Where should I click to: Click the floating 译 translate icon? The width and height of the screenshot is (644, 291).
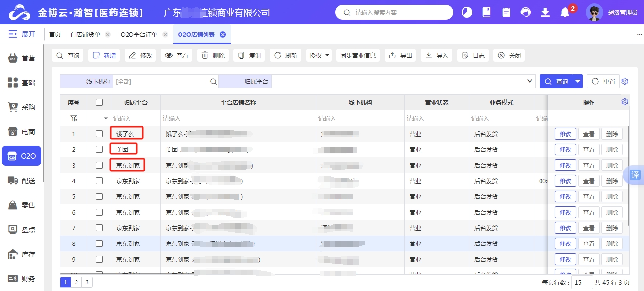click(635, 175)
